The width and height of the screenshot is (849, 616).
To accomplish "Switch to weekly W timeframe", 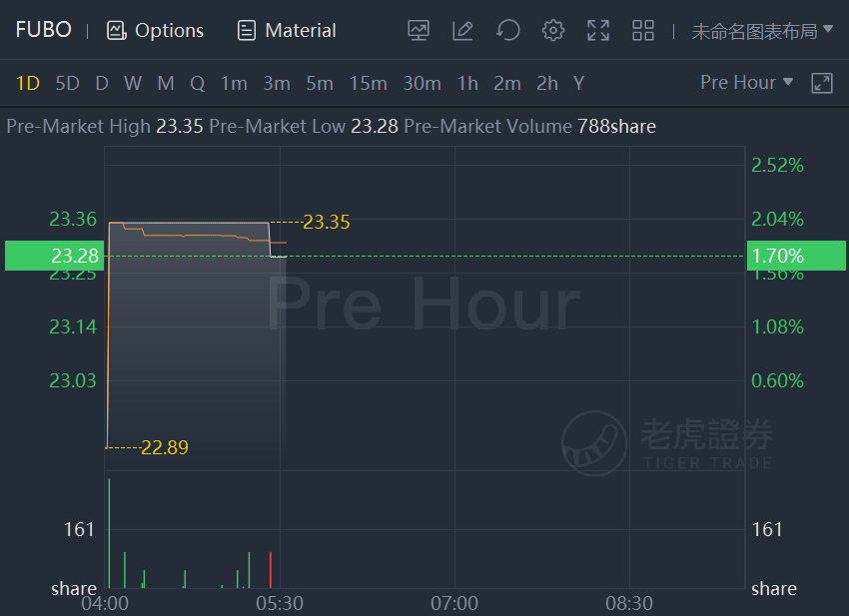I will coord(133,83).
